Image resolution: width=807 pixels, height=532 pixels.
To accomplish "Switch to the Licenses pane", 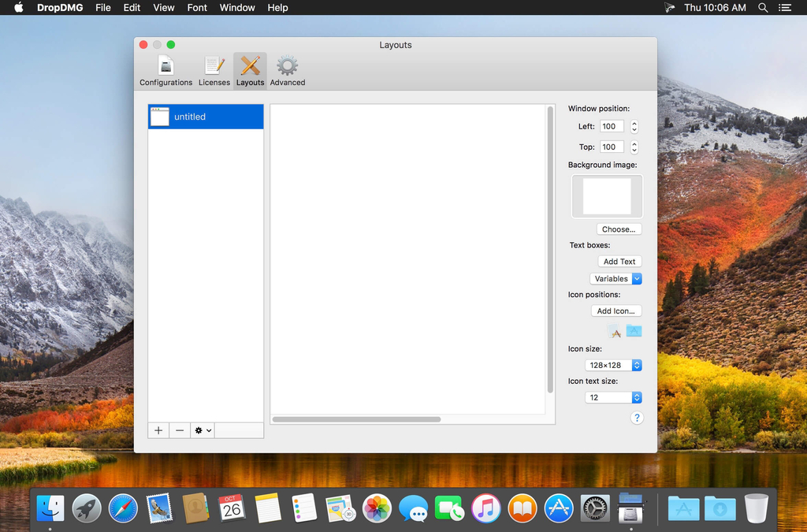I will coord(214,69).
